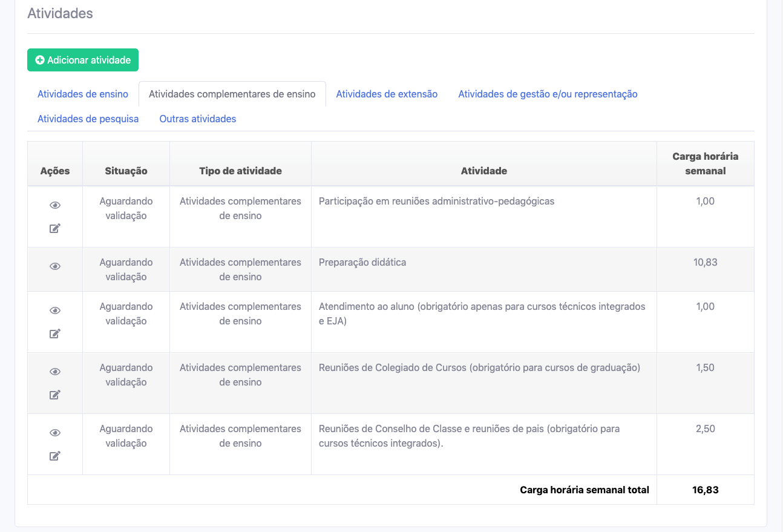
Task: Edit the Atendimento ao aluno activity
Action: pos(55,334)
